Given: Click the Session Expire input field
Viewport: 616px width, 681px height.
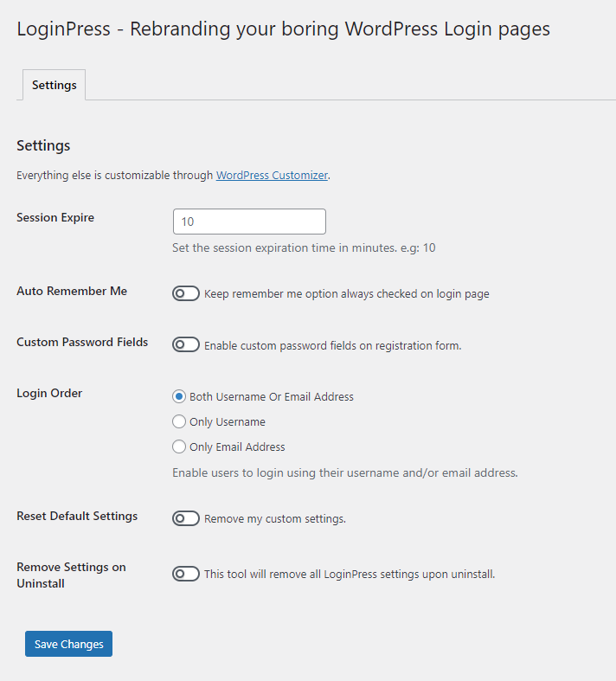Looking at the screenshot, I should 249,222.
